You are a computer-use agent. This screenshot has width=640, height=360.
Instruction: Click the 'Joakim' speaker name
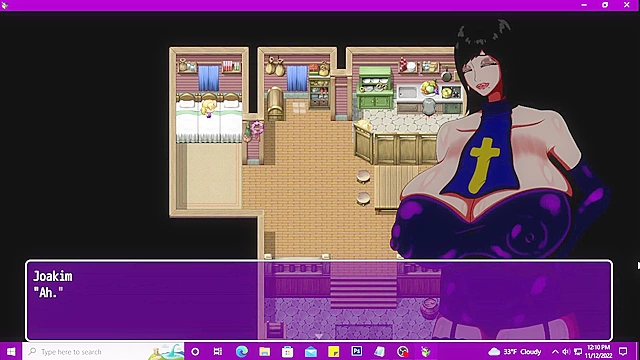tap(53, 276)
